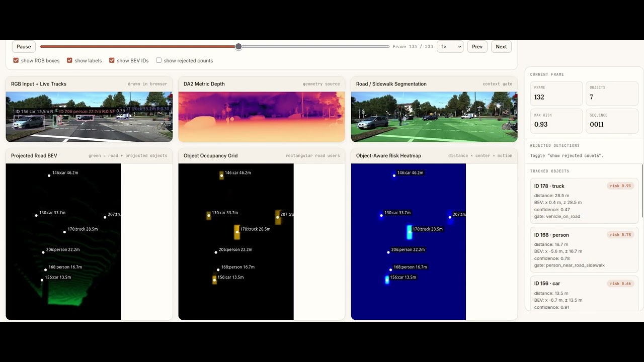Uncheck show RGB boxes
644x362 pixels.
pos(16,60)
